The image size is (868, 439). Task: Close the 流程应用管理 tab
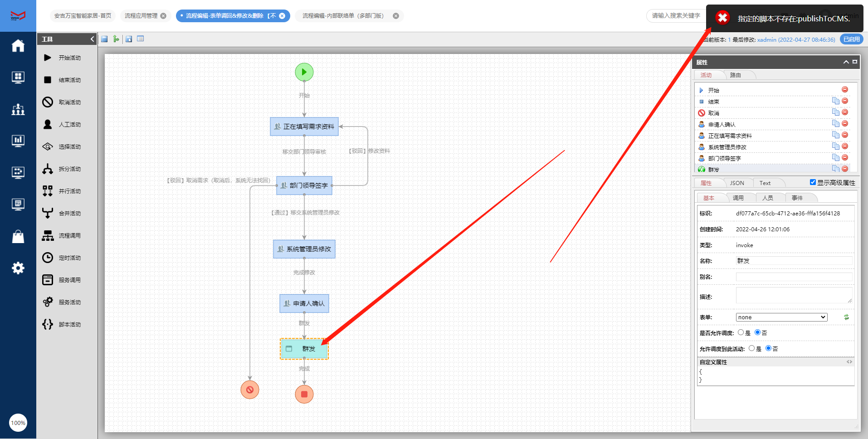tap(163, 16)
